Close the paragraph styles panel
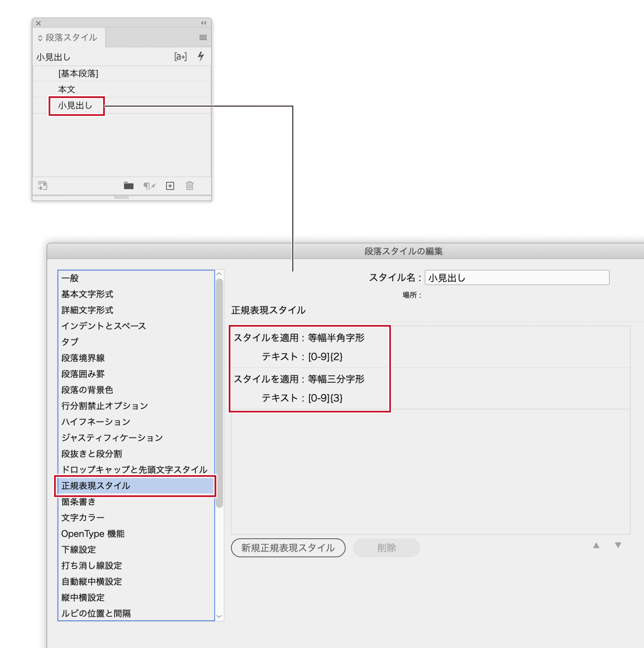Screen dimensions: 644x648 pyautogui.click(x=38, y=23)
